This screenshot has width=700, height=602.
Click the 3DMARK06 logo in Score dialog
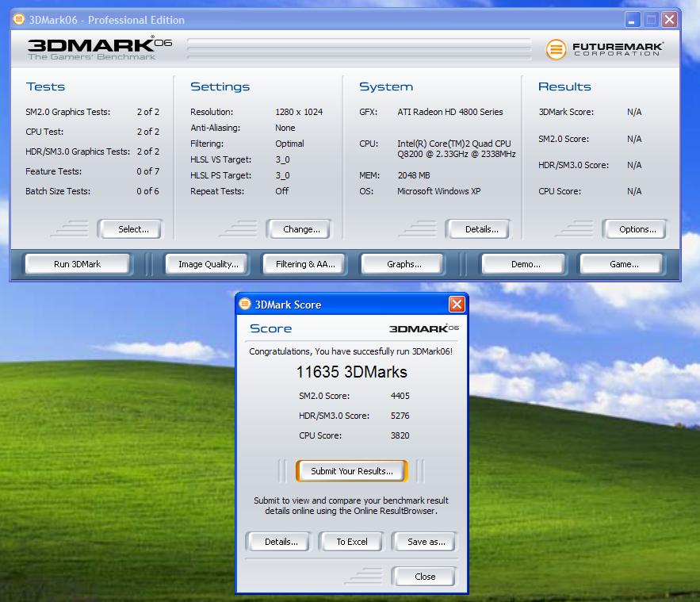point(423,328)
